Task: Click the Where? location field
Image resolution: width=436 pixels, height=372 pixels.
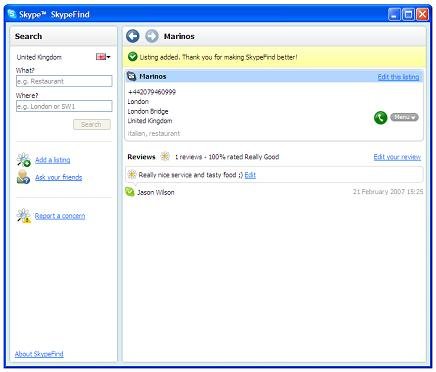Action: point(64,106)
